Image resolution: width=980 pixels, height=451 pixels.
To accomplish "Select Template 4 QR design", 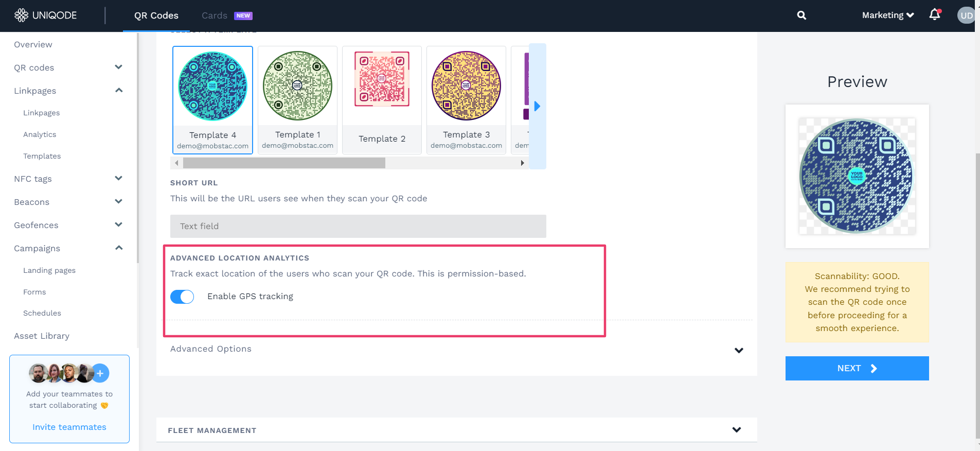I will 212,100.
